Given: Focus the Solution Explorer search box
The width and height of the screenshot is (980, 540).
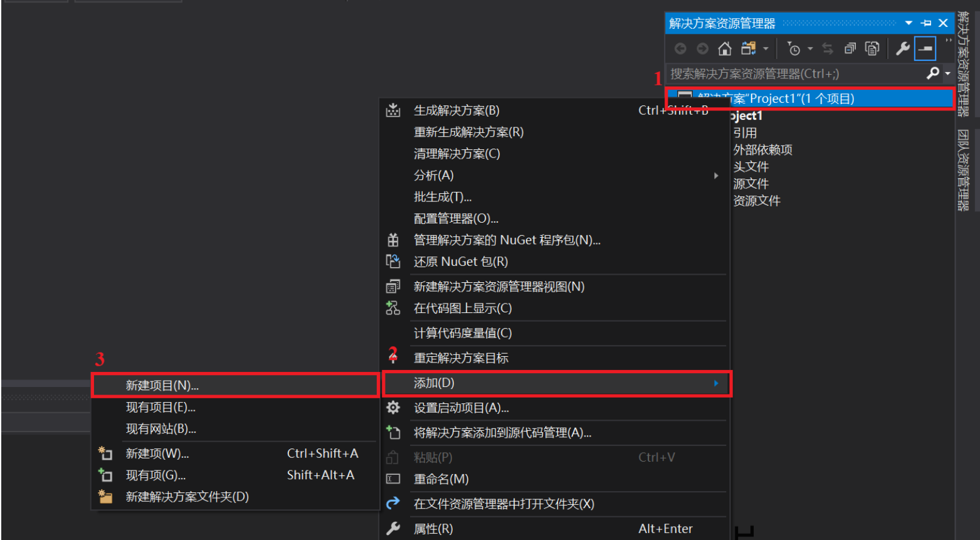Looking at the screenshot, I should pyautogui.click(x=796, y=73).
